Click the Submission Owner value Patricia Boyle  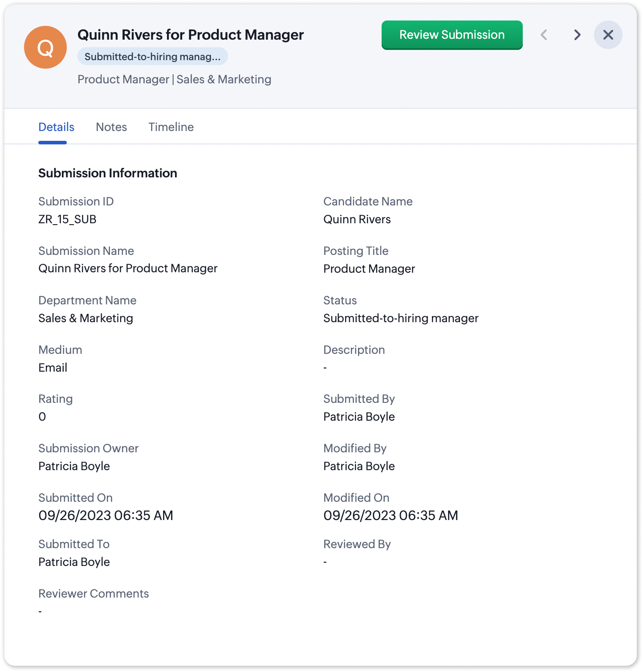click(74, 466)
